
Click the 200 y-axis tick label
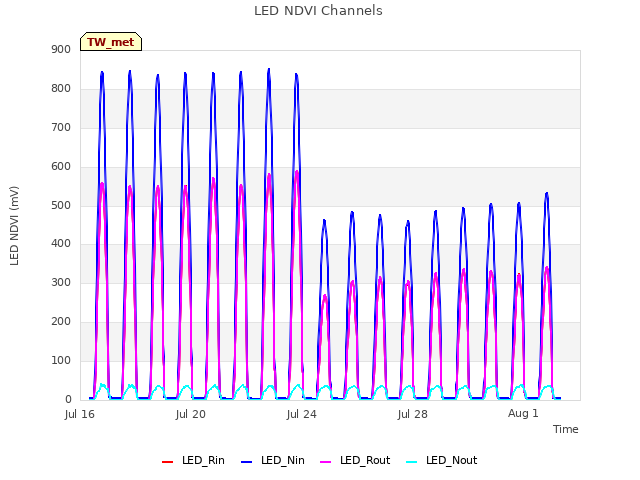point(61,322)
